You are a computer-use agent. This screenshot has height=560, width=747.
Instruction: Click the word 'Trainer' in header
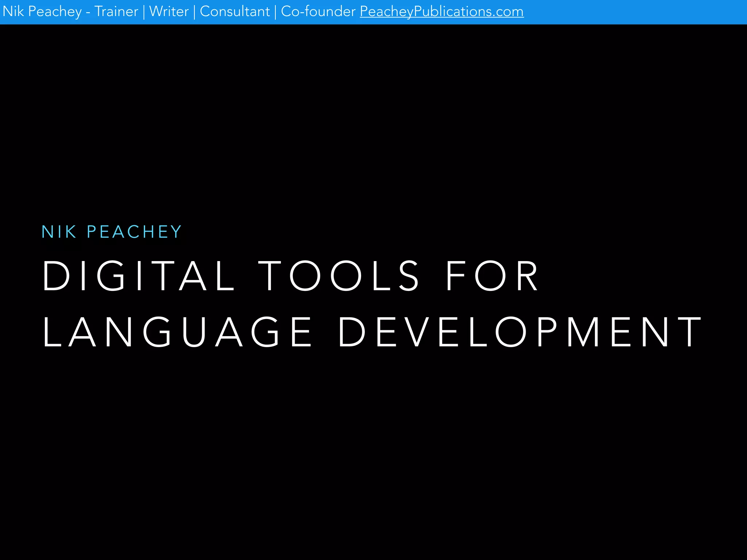coord(116,12)
